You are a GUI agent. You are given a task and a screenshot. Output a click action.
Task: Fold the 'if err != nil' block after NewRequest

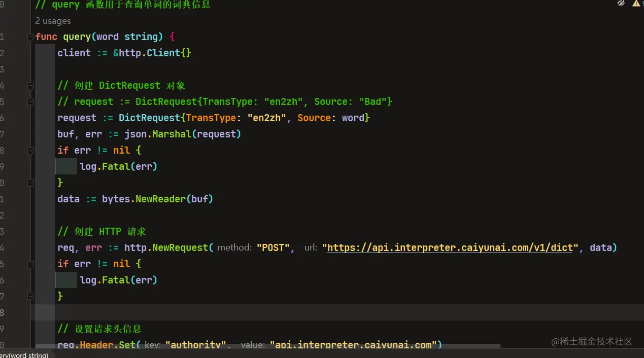click(30, 264)
